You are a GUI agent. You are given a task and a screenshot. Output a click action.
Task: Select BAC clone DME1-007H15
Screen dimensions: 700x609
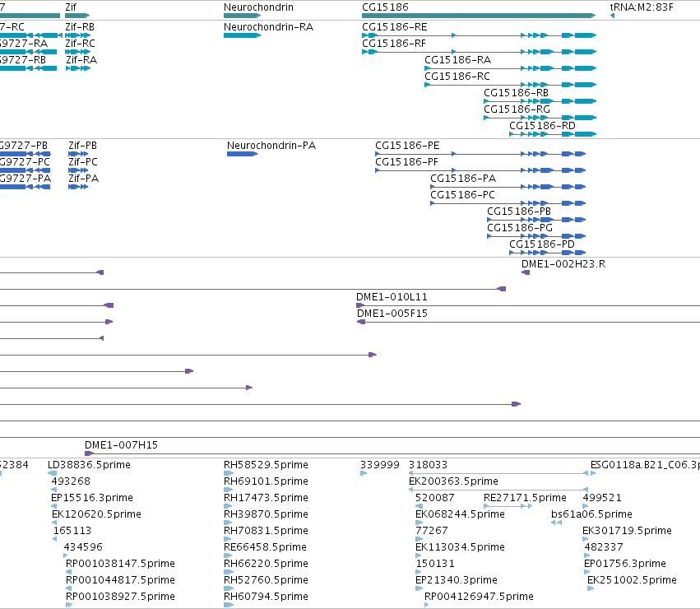tap(121, 445)
